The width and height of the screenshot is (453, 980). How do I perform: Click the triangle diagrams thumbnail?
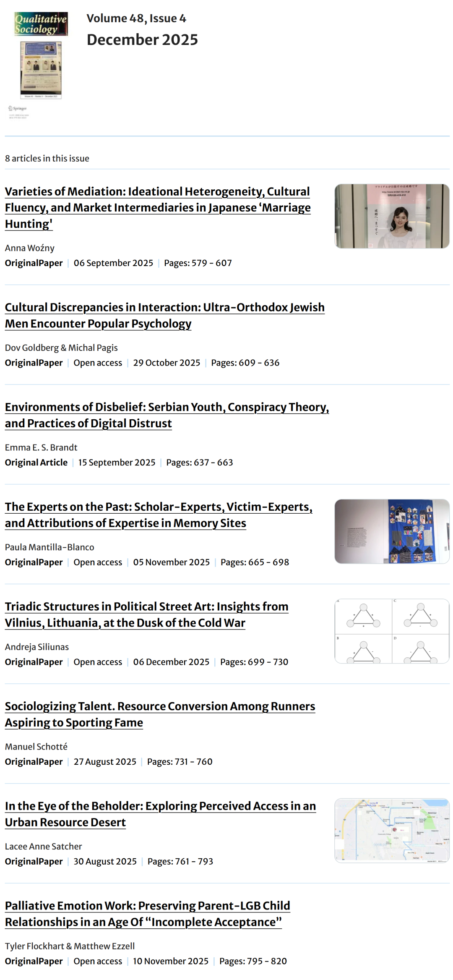tap(391, 631)
